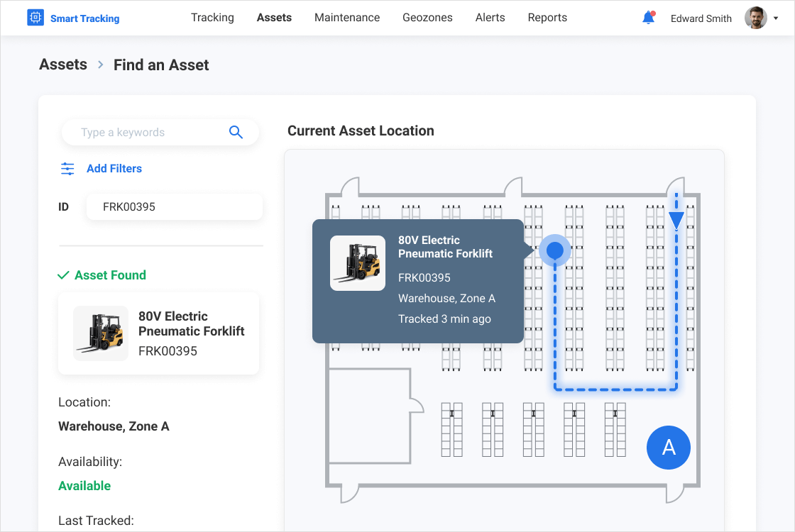Click the search magnifier icon
The image size is (795, 532).
[236, 133]
